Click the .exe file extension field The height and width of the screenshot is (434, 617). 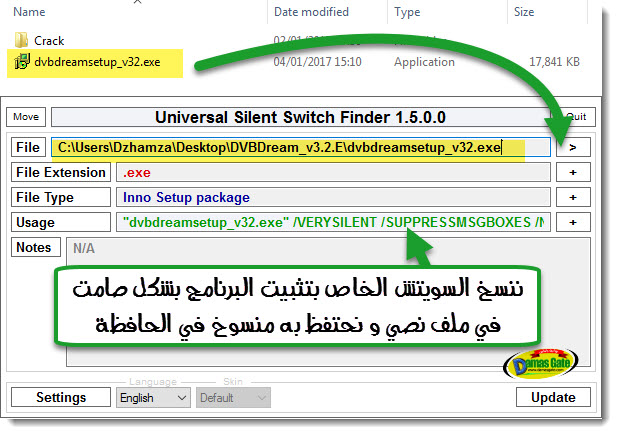click(x=333, y=172)
